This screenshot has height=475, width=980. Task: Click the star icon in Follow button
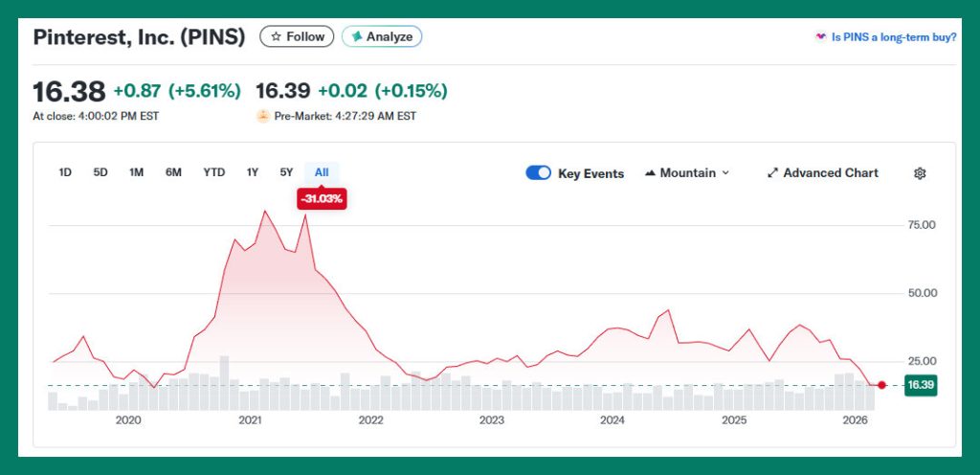click(x=276, y=36)
